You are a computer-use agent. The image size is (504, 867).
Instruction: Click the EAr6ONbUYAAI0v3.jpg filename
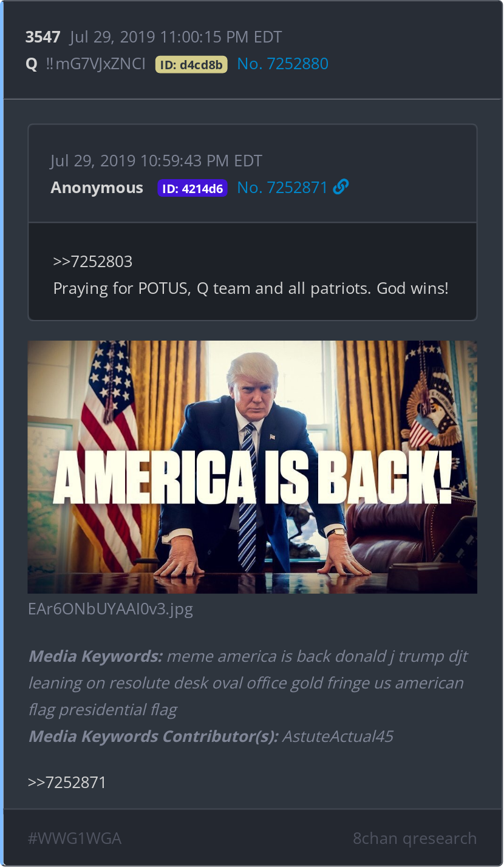coord(111,609)
